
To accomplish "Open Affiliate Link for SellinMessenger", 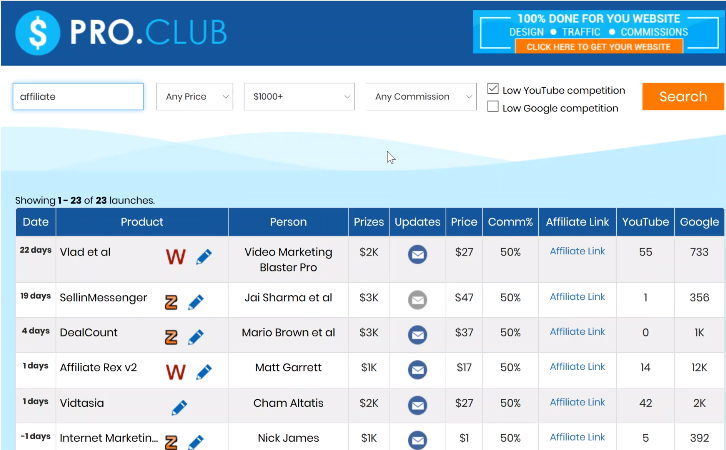I will [577, 297].
